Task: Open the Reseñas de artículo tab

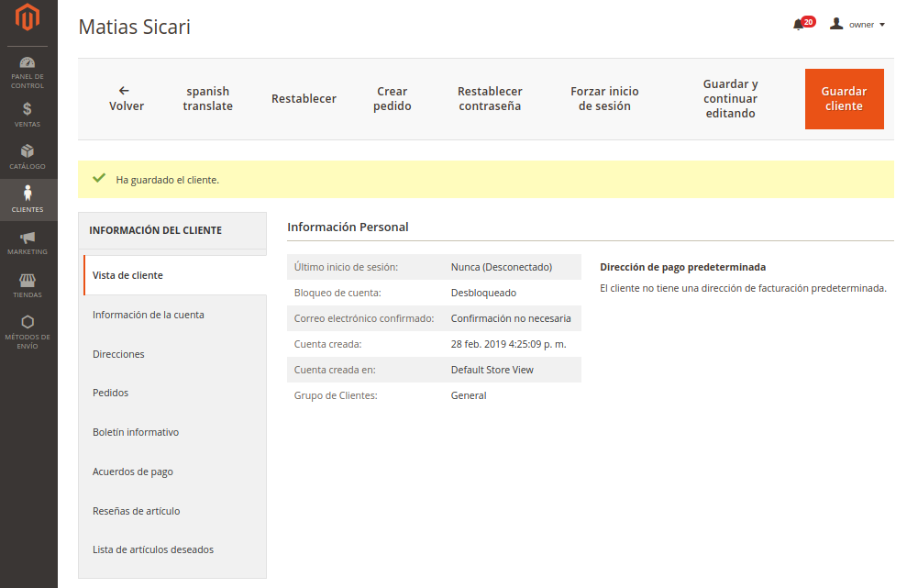Action: coord(175,511)
